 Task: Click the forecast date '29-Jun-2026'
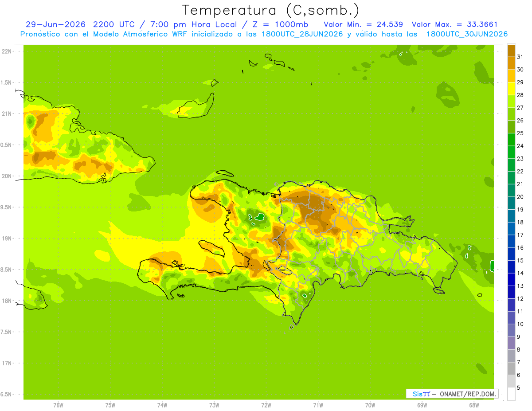click(x=55, y=24)
